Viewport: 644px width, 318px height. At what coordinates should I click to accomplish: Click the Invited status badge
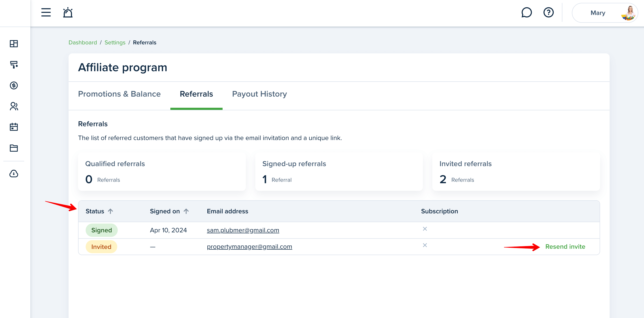click(x=101, y=247)
